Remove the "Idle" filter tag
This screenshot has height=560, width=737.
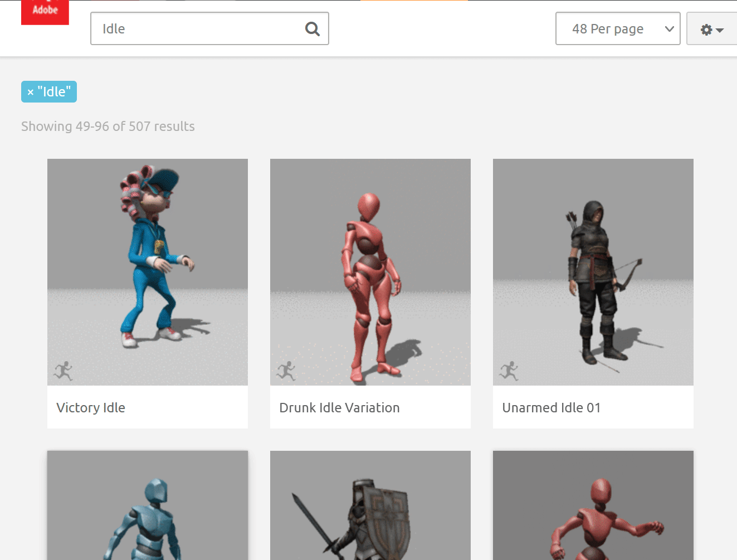31,92
